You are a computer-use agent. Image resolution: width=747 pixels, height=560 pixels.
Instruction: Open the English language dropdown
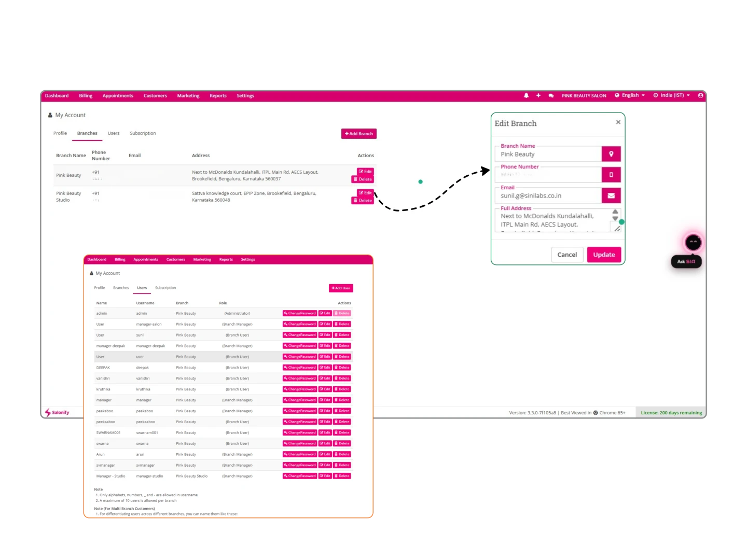pos(630,95)
